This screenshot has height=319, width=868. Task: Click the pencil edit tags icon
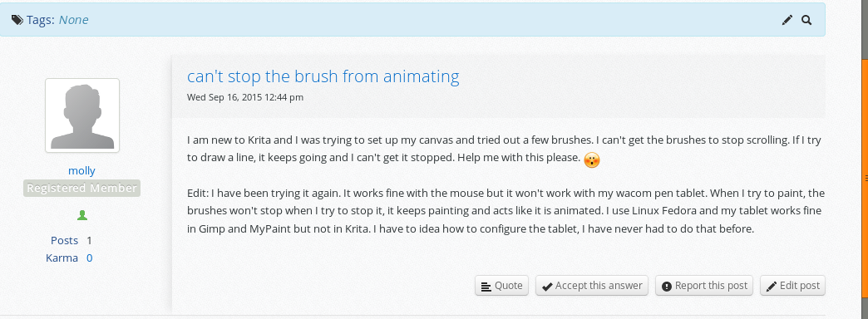[787, 20]
